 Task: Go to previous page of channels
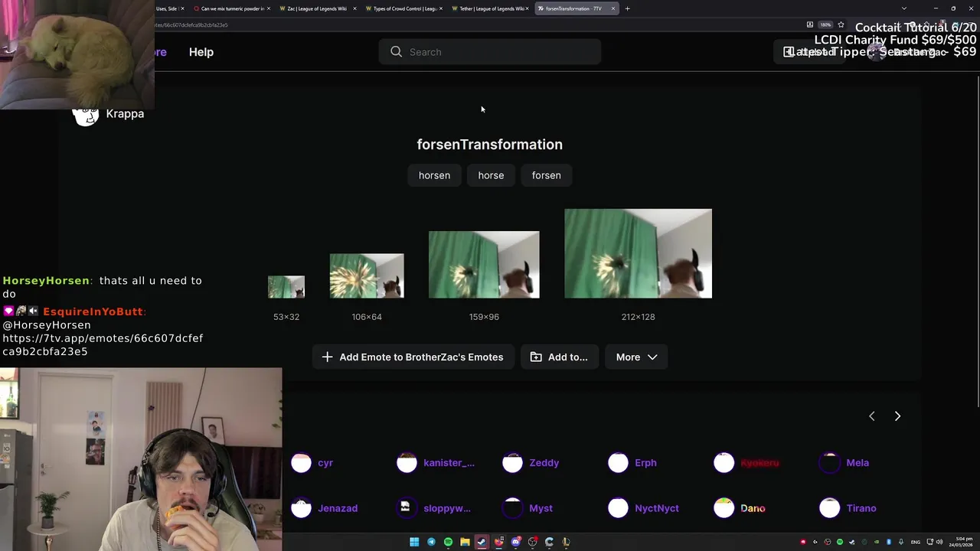[871, 416]
